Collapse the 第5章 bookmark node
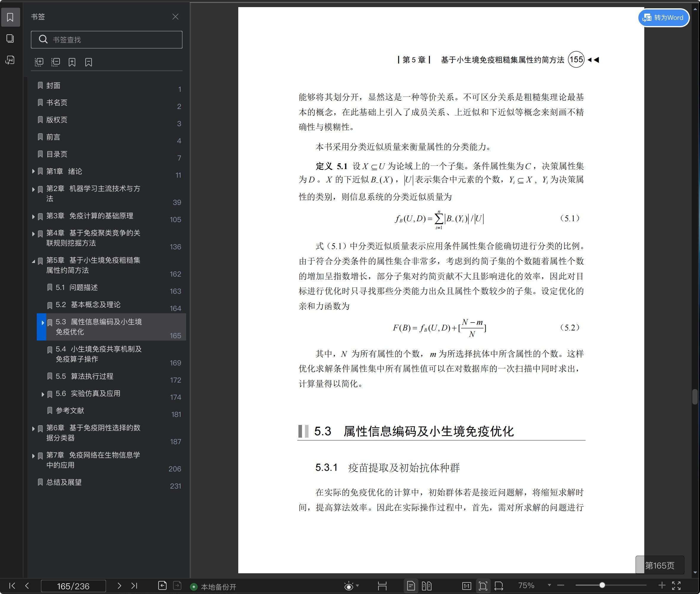 coord(33,261)
